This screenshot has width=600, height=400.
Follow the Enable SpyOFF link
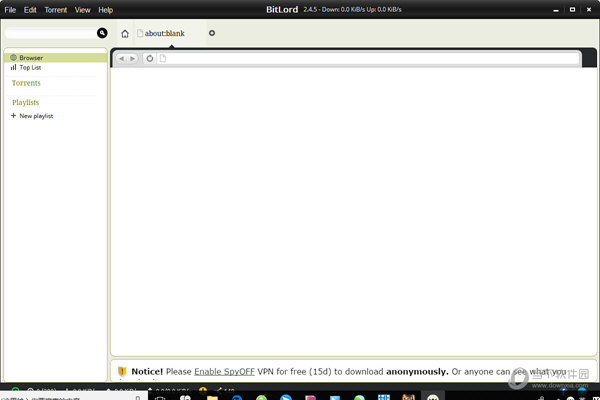pos(224,372)
